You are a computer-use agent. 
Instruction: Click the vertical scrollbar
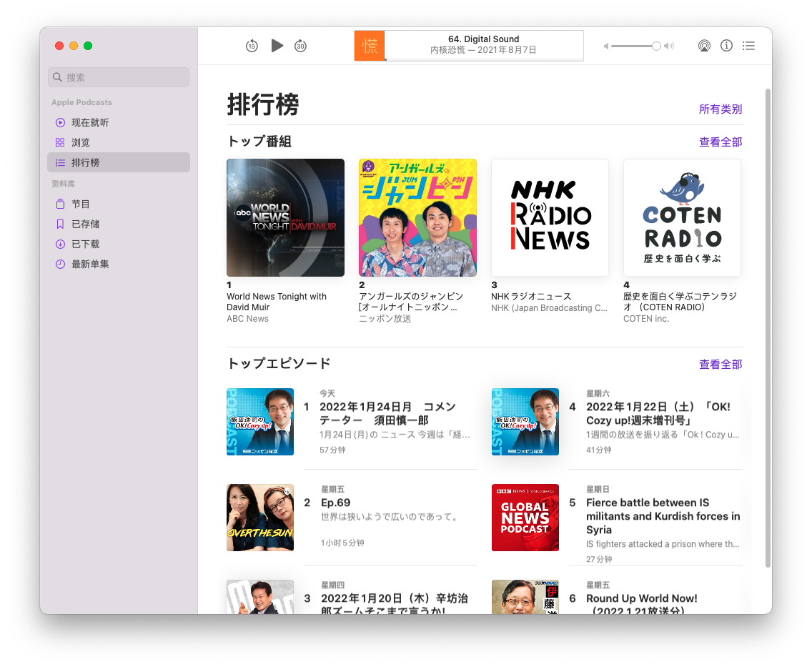click(768, 328)
